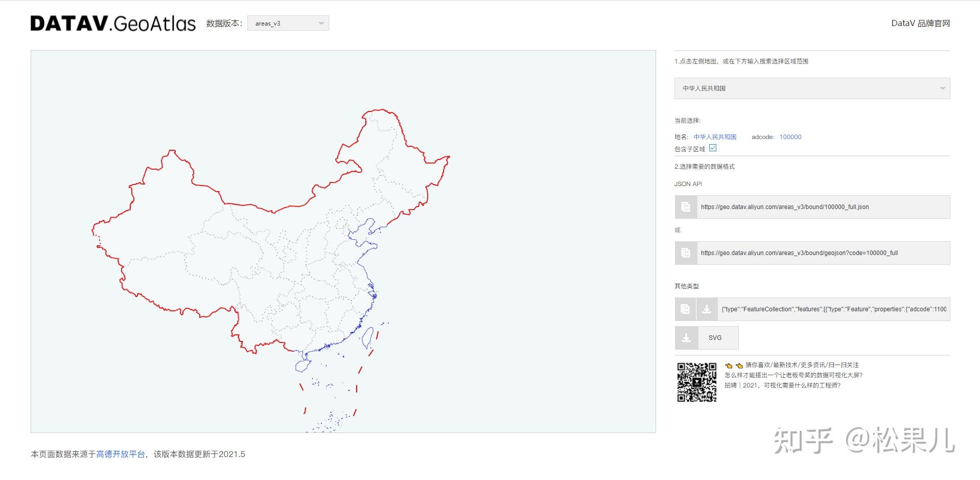980x480 pixels.
Task: Copy the JSON API URL via copy icon
Action: point(685,207)
